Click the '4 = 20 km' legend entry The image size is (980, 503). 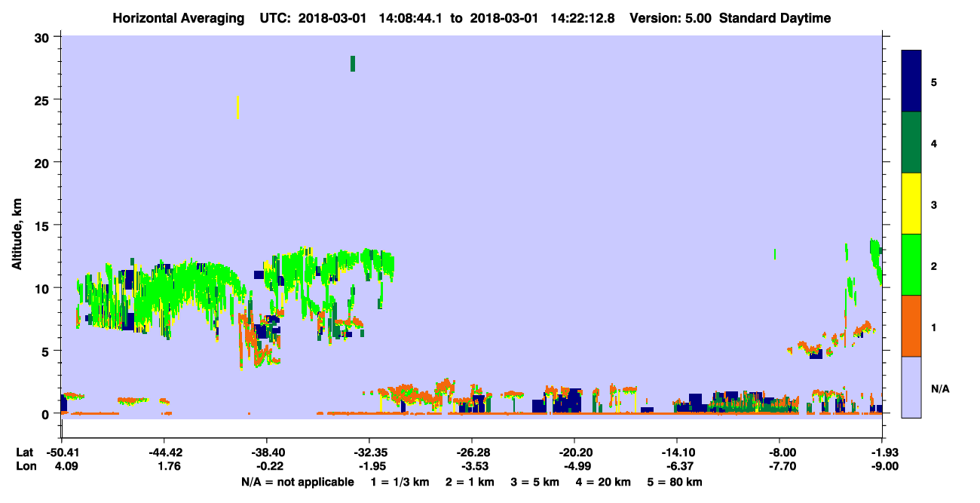602,482
